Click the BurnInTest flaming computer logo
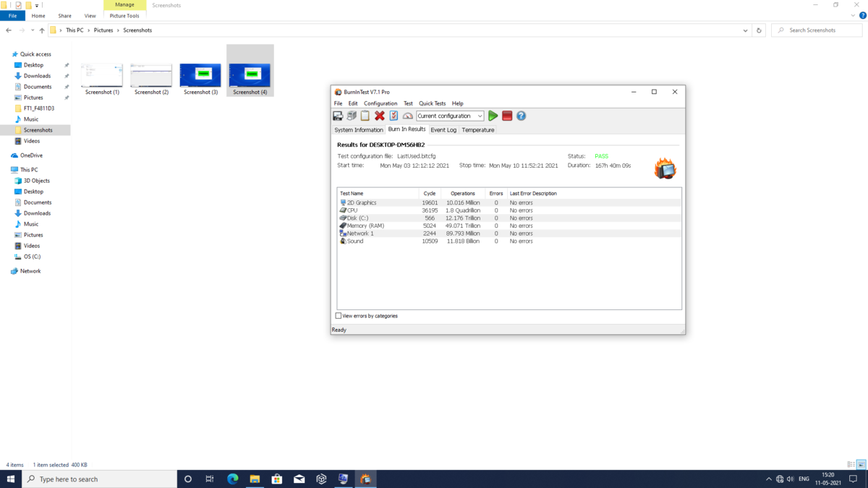Image resolution: width=868 pixels, height=488 pixels. pos(665,168)
